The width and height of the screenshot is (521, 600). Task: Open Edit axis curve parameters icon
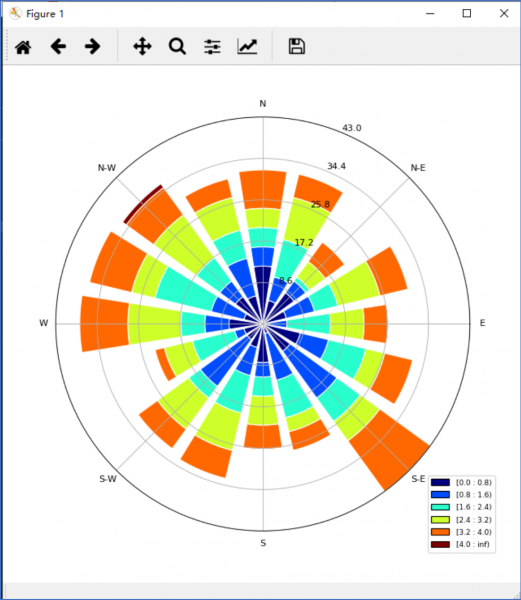coord(247,47)
